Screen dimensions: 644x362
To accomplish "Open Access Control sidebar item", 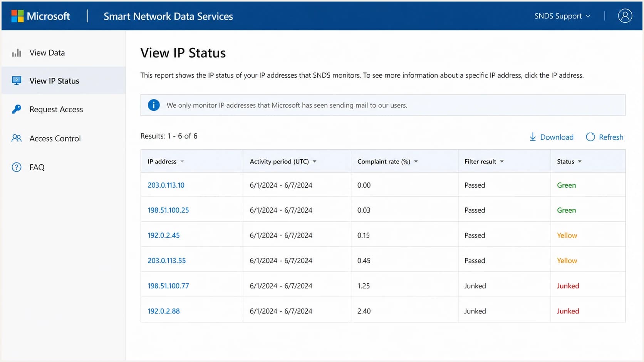I will tap(64, 138).
